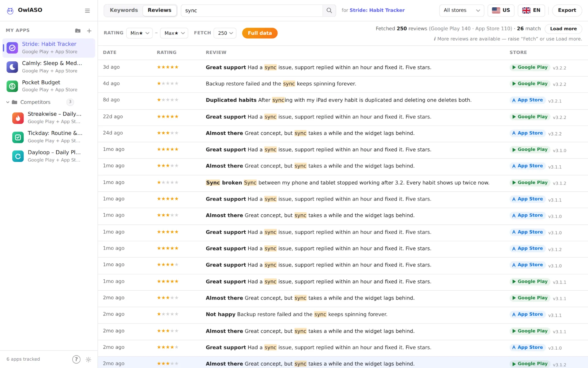
Task: Open the All stores dropdown
Action: (462, 10)
